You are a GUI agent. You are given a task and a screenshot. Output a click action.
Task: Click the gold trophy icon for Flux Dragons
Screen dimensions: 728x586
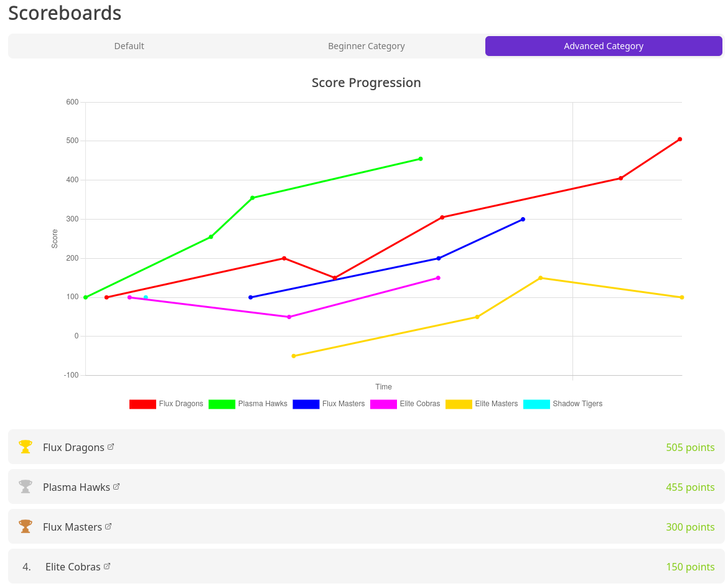tap(26, 447)
